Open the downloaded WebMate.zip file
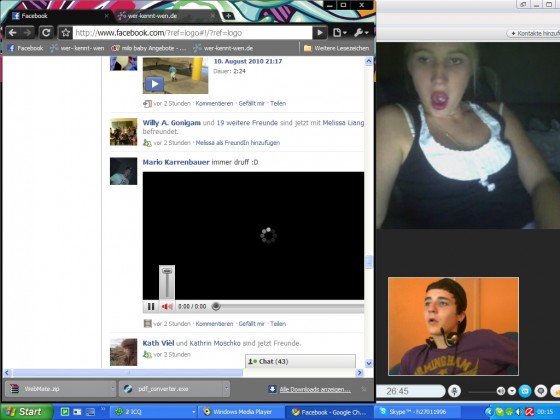Viewport: 560px width, 420px height. [57, 389]
